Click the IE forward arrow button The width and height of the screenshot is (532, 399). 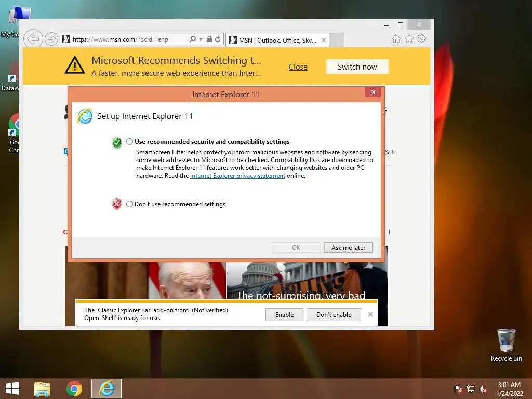(51, 39)
